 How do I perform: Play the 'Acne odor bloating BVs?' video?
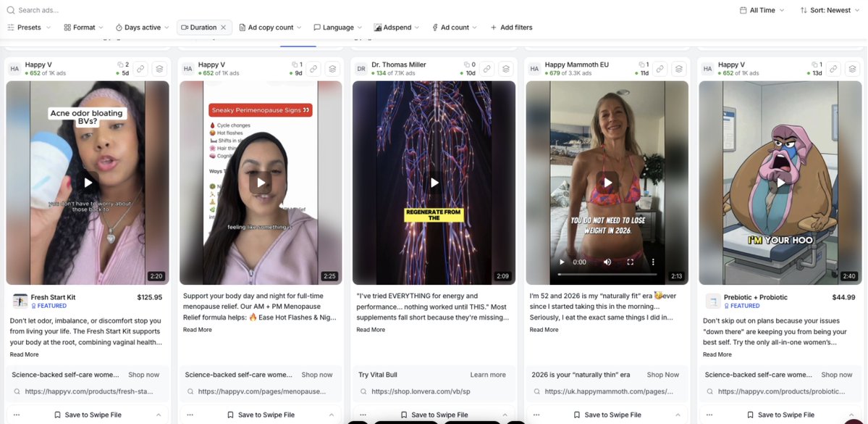click(88, 183)
